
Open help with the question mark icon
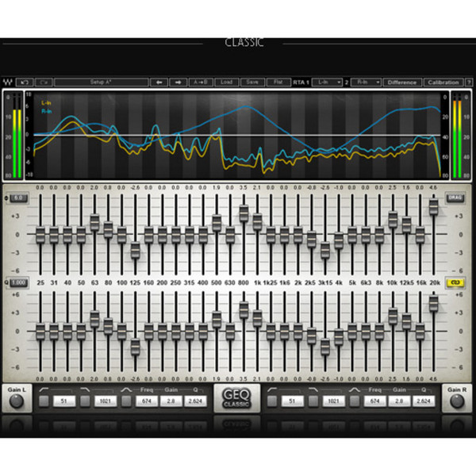[468, 82]
